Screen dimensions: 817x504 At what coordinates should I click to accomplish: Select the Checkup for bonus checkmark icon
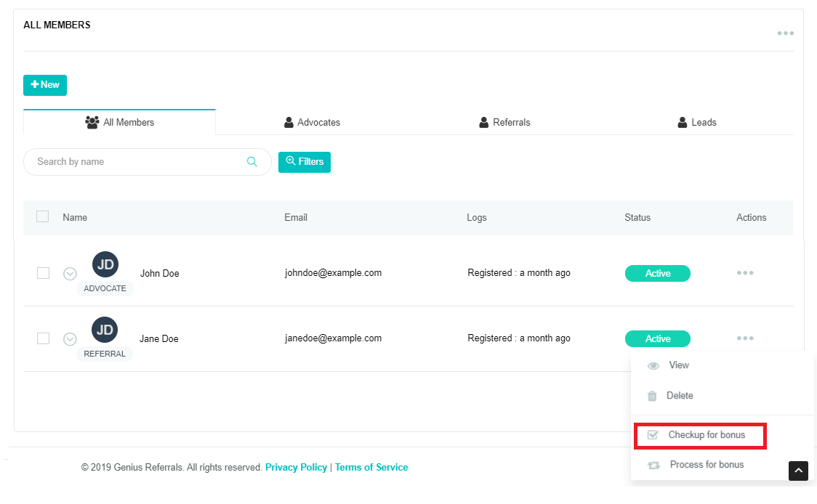click(x=653, y=434)
